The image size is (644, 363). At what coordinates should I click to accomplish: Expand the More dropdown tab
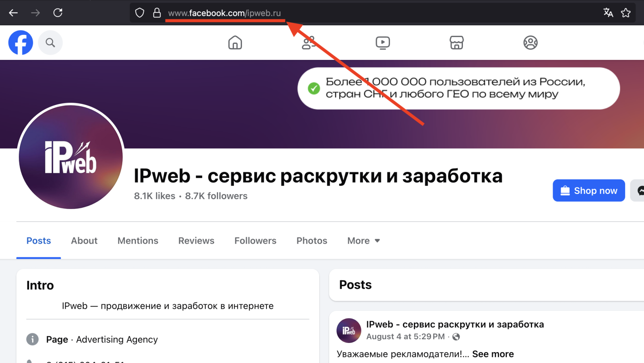click(363, 241)
